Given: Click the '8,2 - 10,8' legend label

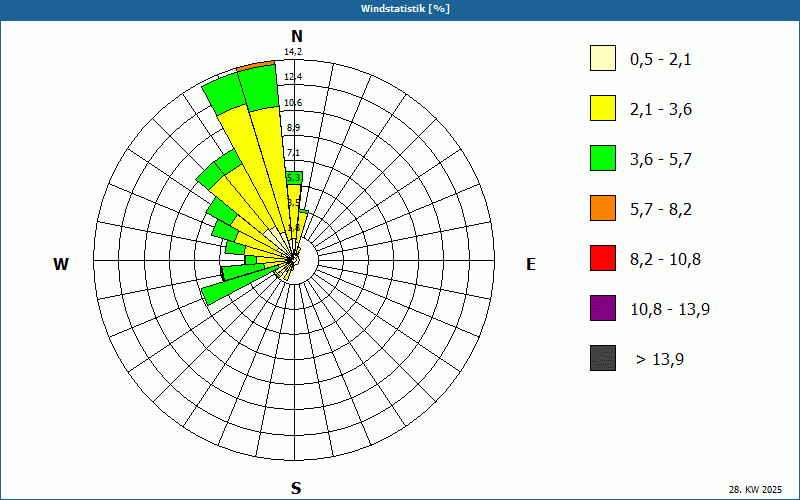Looking at the screenshot, I should (x=665, y=260).
